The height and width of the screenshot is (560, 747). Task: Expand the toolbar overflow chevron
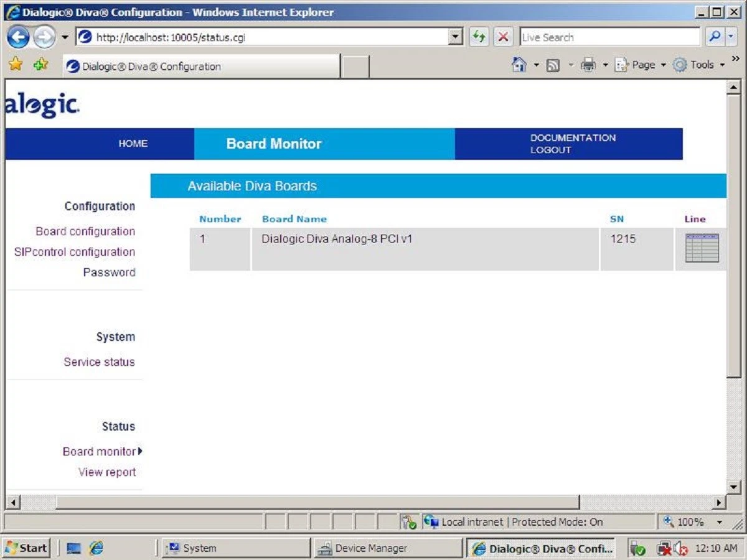coord(736,58)
